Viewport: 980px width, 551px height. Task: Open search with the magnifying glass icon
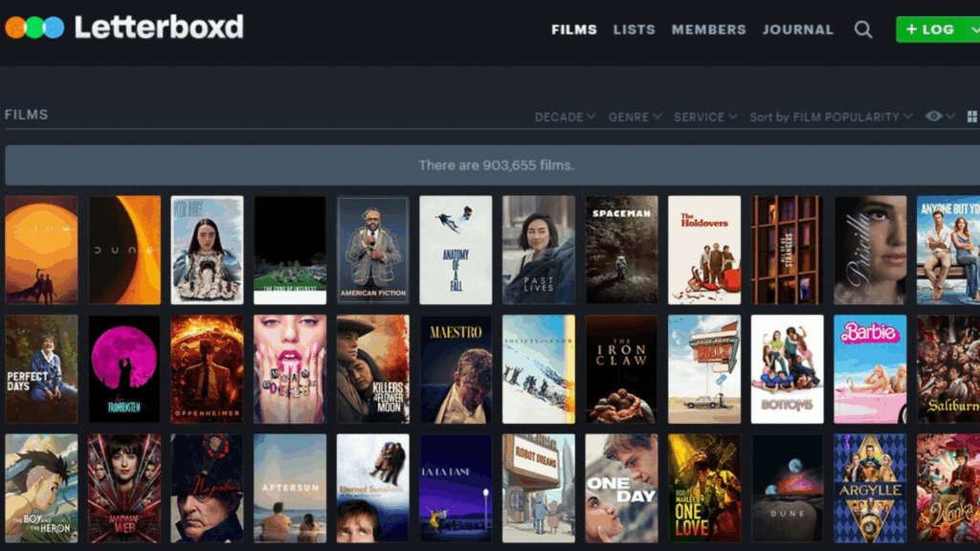[863, 30]
